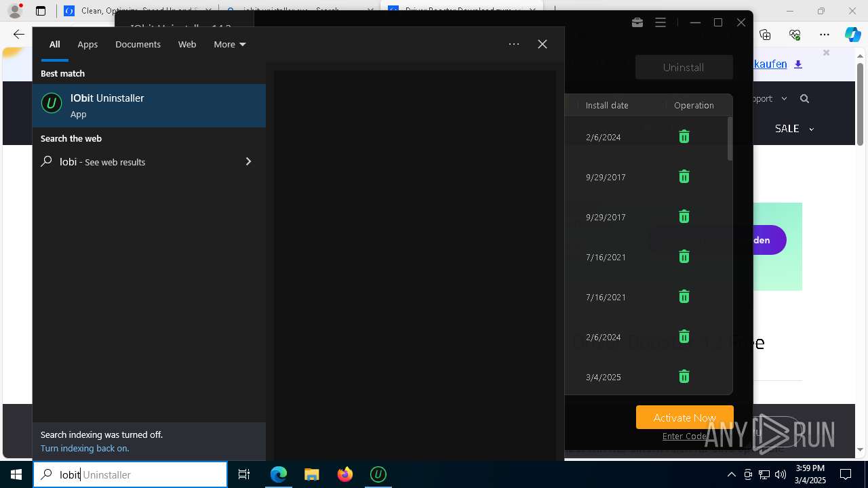
Task: Click the 2/6/2024 date in first row
Action: click(x=604, y=137)
